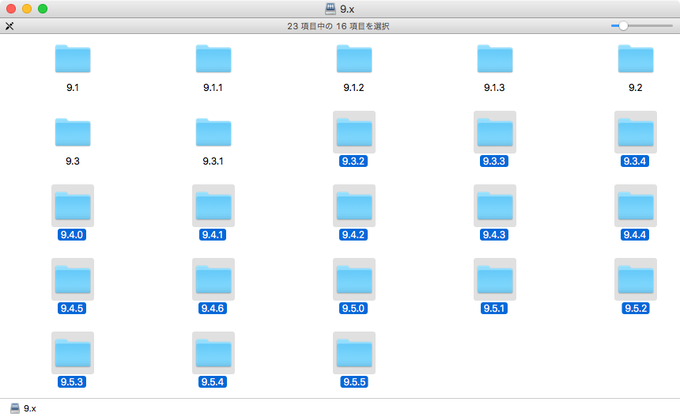This screenshot has width=680, height=417.
Task: Click the highlighted 9.3.3 folder icon
Action: (x=495, y=132)
